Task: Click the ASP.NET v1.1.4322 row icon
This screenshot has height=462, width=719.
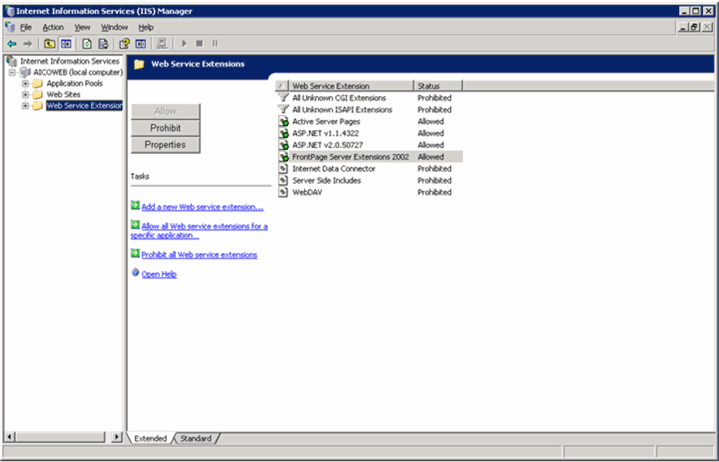Action: pos(283,133)
